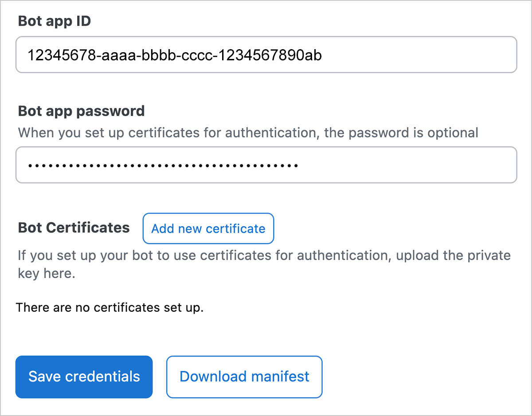Click Add new certificate button

[208, 229]
